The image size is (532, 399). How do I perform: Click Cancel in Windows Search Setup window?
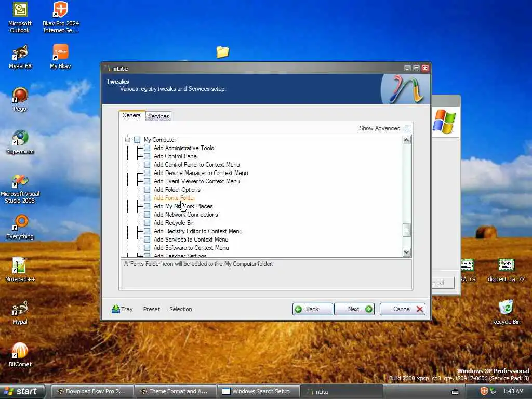[x=443, y=283]
